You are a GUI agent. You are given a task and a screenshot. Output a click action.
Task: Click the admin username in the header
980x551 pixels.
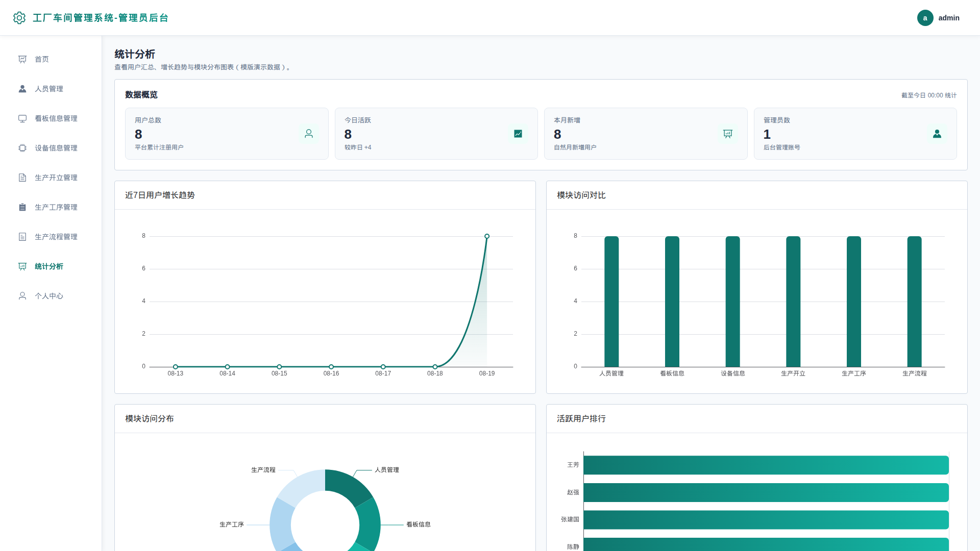(x=949, y=18)
